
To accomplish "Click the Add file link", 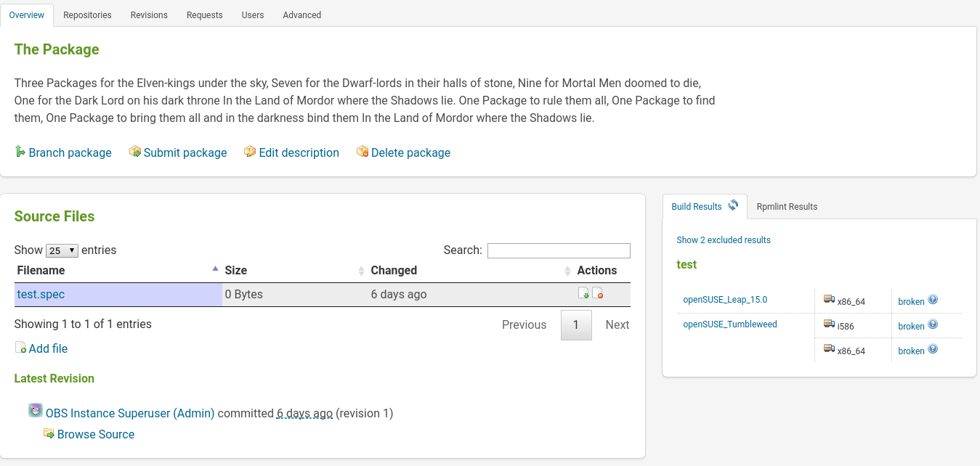I will (x=48, y=348).
